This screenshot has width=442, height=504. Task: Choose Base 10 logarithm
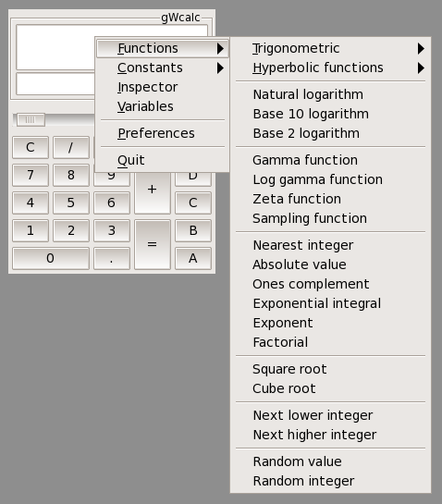(x=330, y=114)
